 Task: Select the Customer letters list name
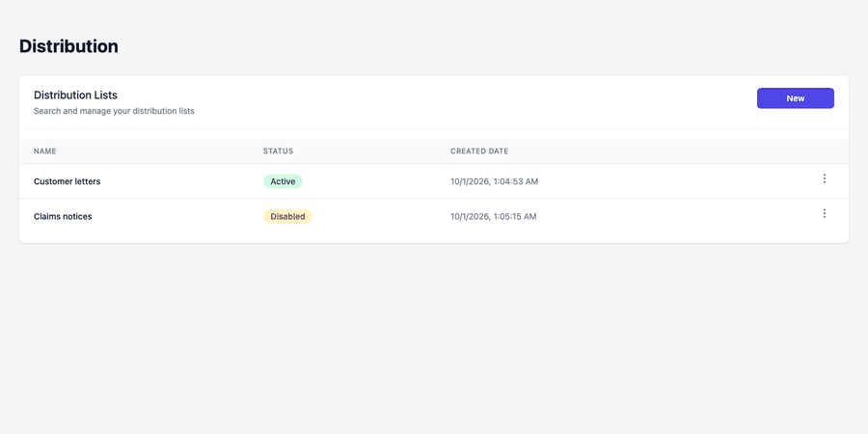click(x=67, y=181)
